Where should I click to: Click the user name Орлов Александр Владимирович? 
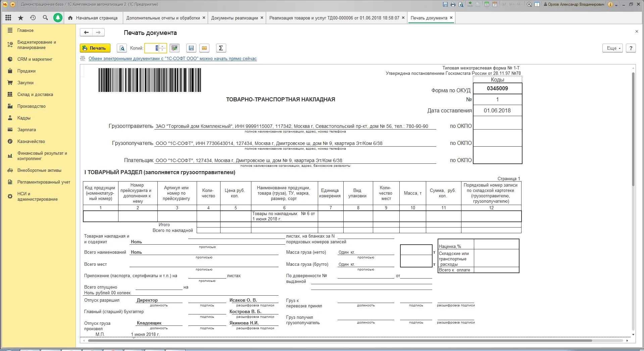tap(574, 4)
